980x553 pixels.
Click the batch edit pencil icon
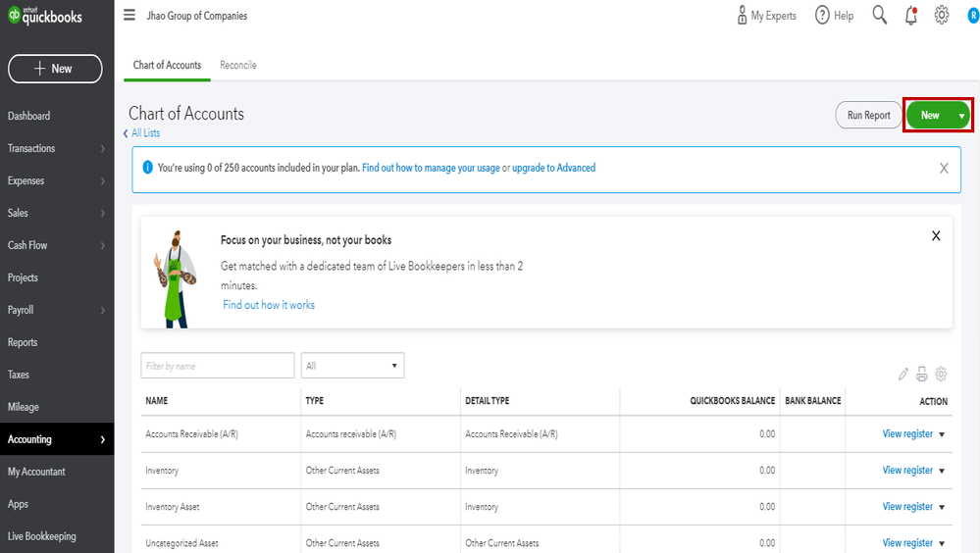pos(903,375)
